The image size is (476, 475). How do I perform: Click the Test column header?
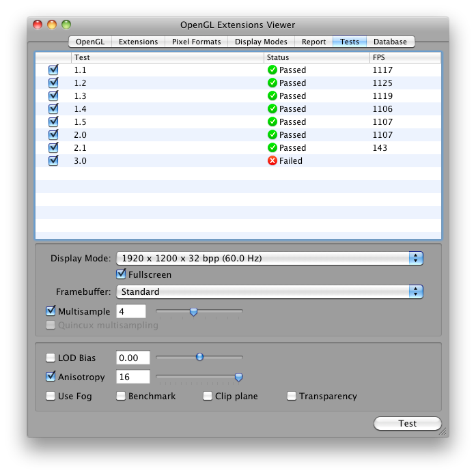point(167,57)
